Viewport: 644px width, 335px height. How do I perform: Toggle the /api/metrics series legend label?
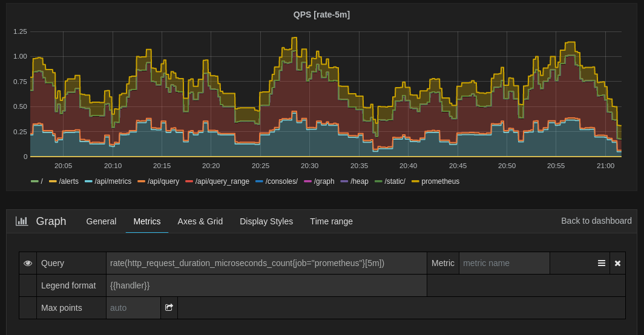[113, 181]
